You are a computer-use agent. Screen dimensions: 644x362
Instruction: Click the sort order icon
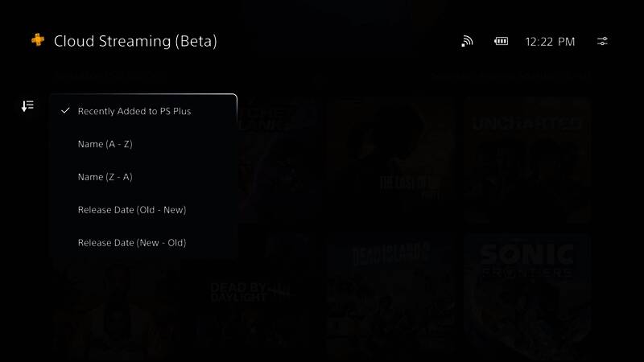click(27, 106)
